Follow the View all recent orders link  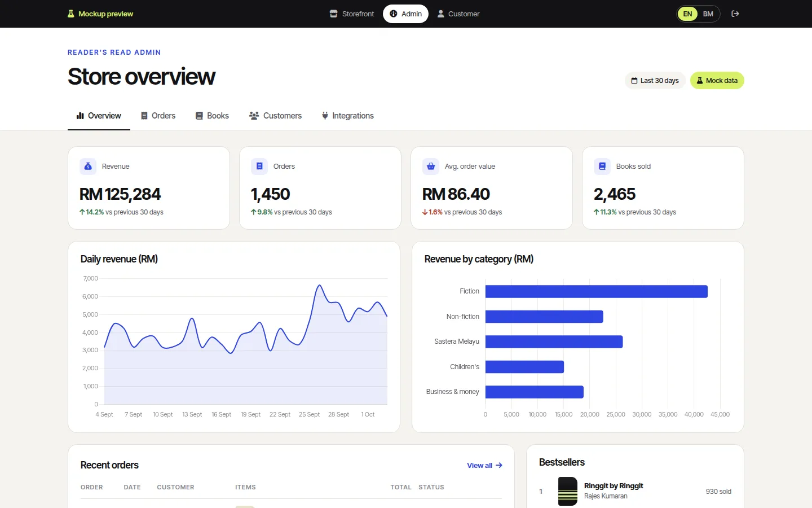(x=484, y=466)
